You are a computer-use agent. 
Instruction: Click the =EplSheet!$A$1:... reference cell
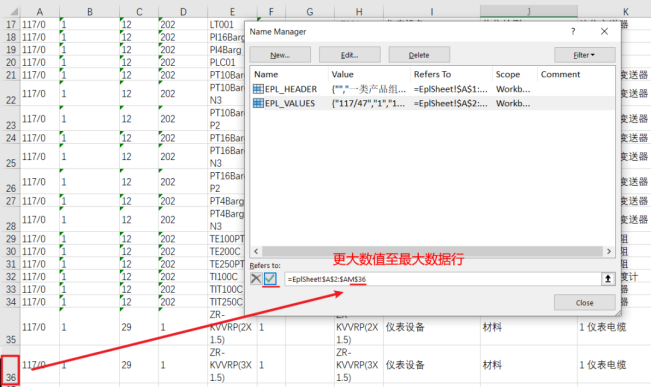pyautogui.click(x=450, y=89)
